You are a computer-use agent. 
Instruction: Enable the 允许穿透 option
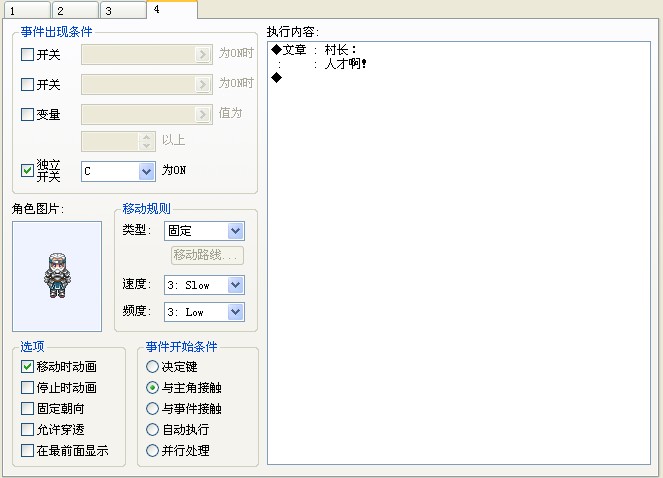27,429
